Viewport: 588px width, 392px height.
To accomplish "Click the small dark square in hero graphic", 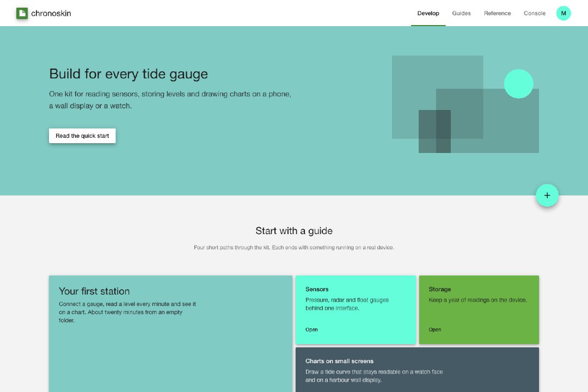I will point(434,131).
